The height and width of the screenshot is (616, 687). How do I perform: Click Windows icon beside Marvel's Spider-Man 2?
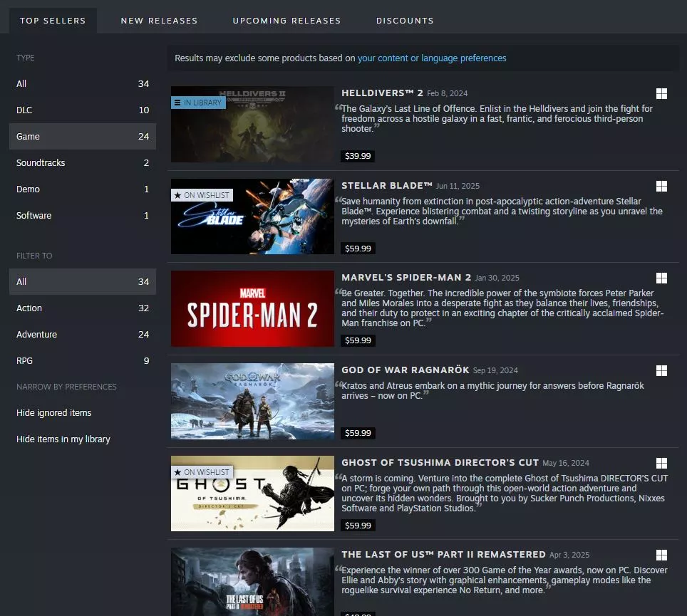pyautogui.click(x=661, y=278)
